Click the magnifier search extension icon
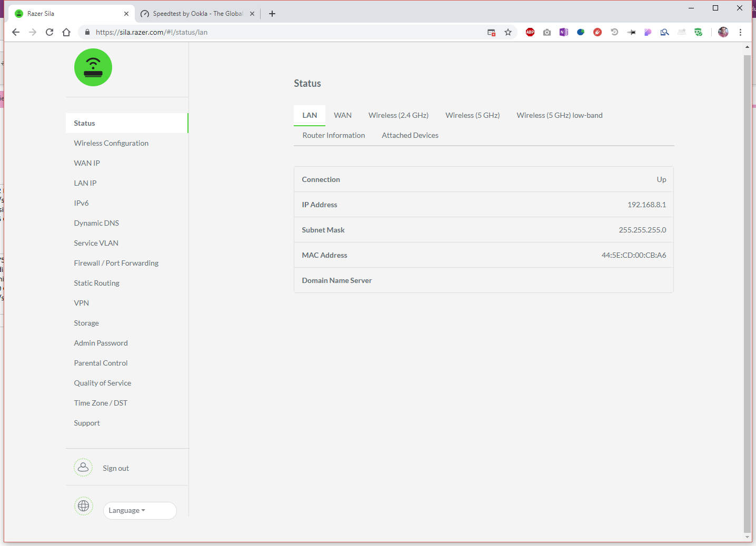This screenshot has height=546, width=756. 665,32
